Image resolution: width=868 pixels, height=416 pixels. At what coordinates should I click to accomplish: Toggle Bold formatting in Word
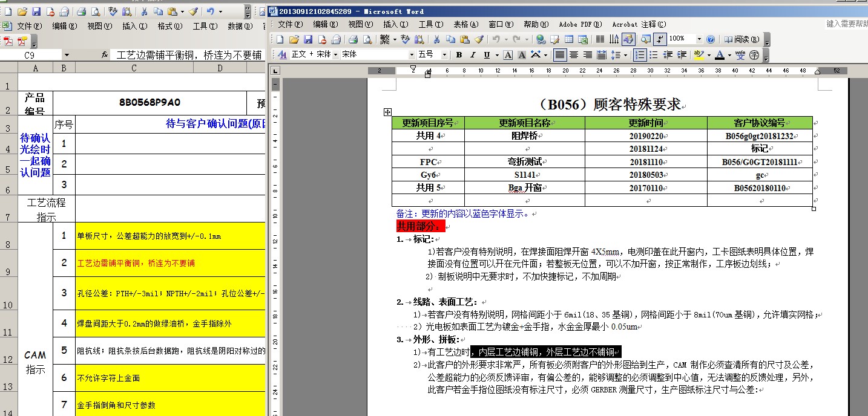(x=459, y=55)
